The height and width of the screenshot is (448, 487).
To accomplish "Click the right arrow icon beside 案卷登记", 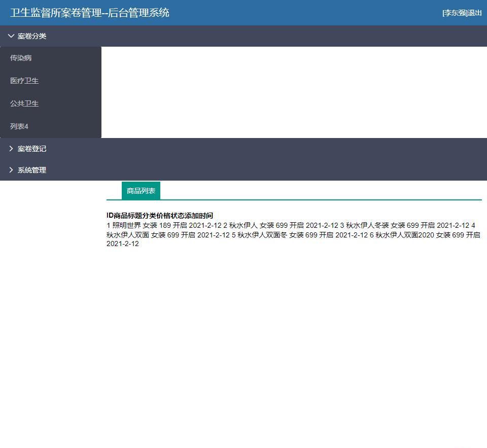I will [x=11, y=149].
